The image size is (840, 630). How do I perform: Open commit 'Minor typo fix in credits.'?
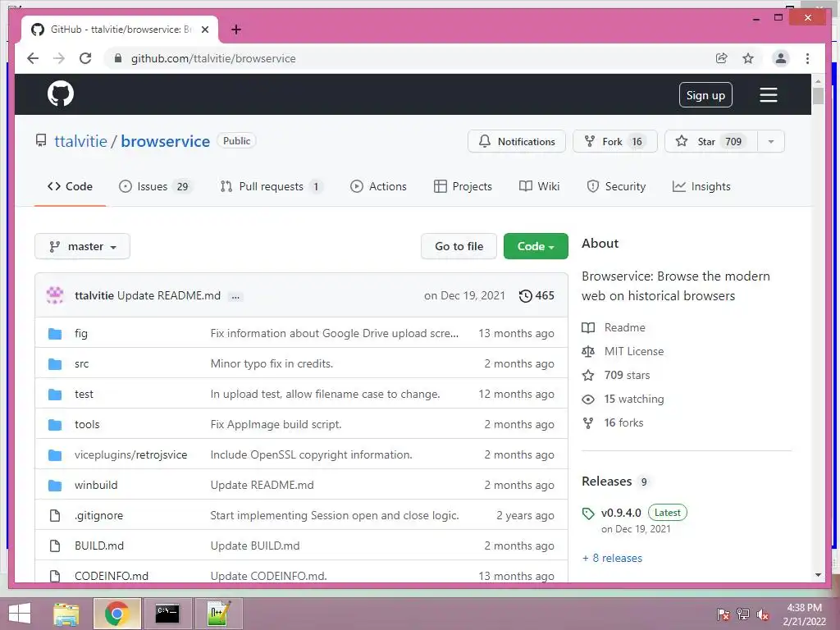(272, 363)
